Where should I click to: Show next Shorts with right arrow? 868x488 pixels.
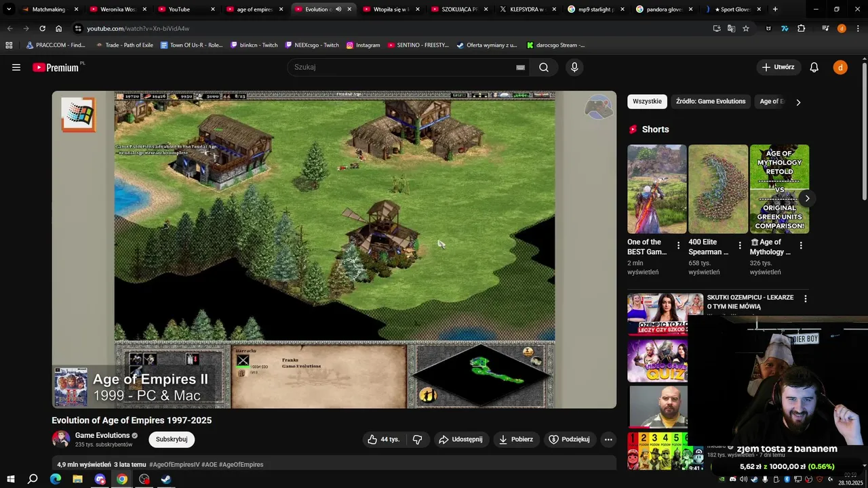coord(807,199)
